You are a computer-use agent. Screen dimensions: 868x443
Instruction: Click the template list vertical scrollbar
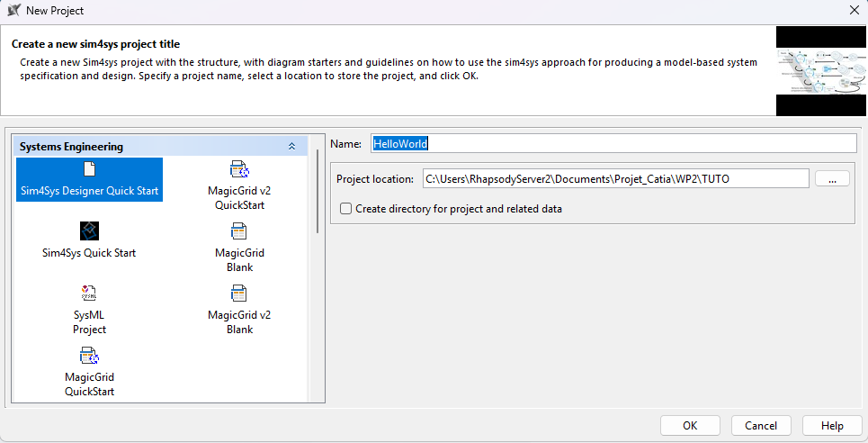tap(318, 191)
